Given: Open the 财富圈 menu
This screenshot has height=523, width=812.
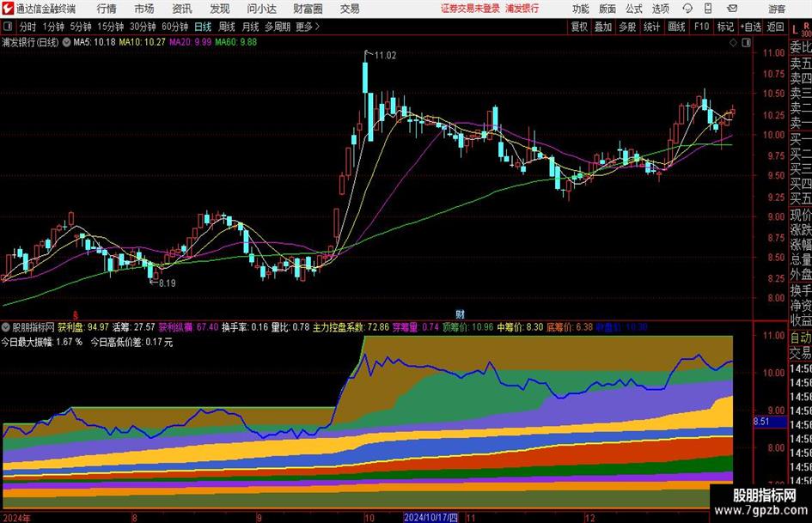Looking at the screenshot, I should click(x=308, y=9).
